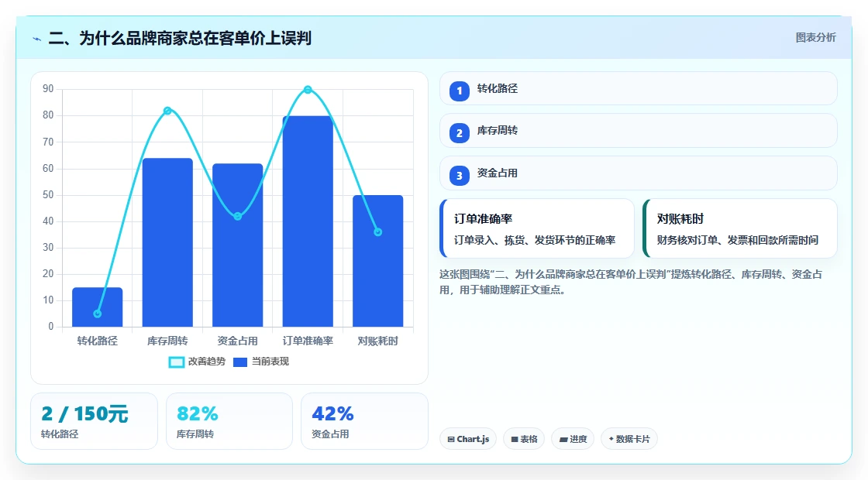
Task: Click the text 订单录入、拣货、发货环节的正确率
Action: pyautogui.click(x=535, y=240)
